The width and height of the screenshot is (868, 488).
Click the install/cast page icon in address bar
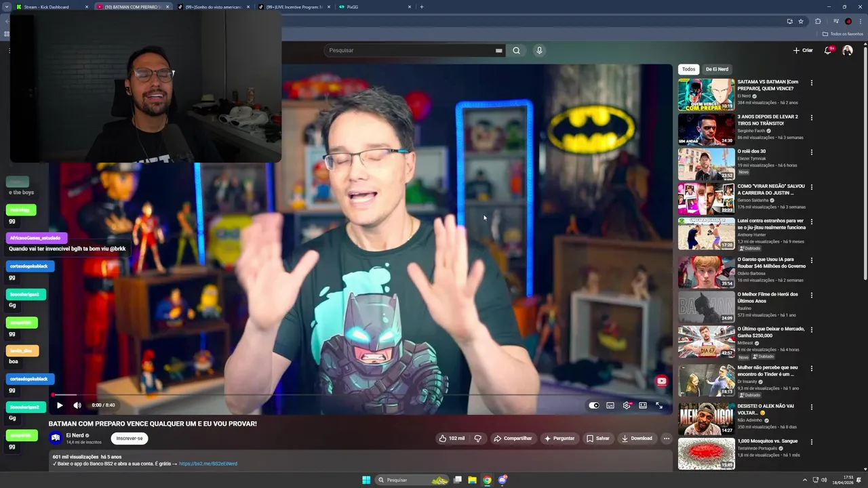point(789,21)
